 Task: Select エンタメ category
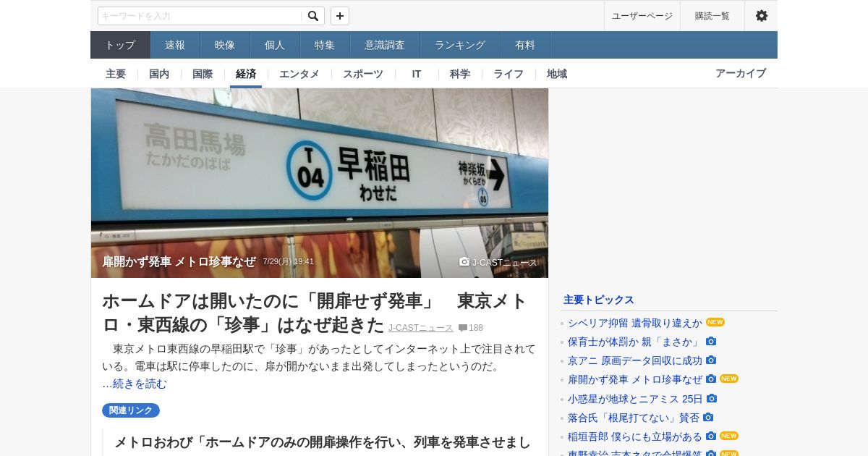pos(299,74)
